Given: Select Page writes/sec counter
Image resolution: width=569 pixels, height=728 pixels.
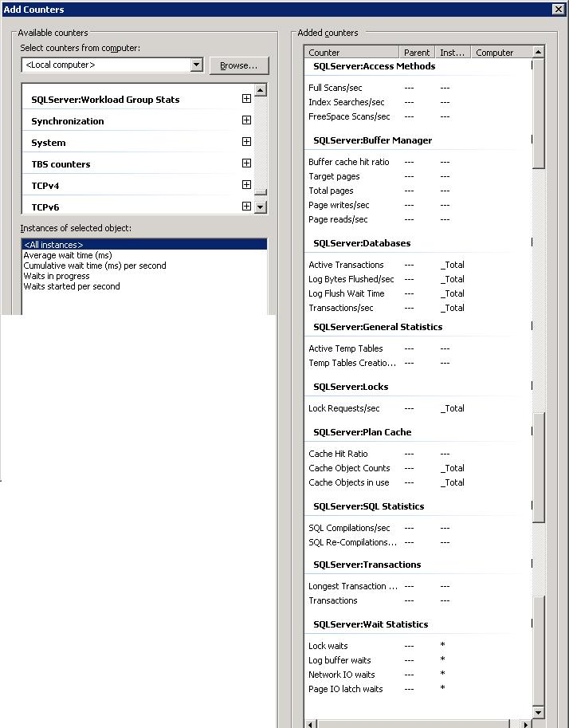Looking at the screenshot, I should click(339, 205).
